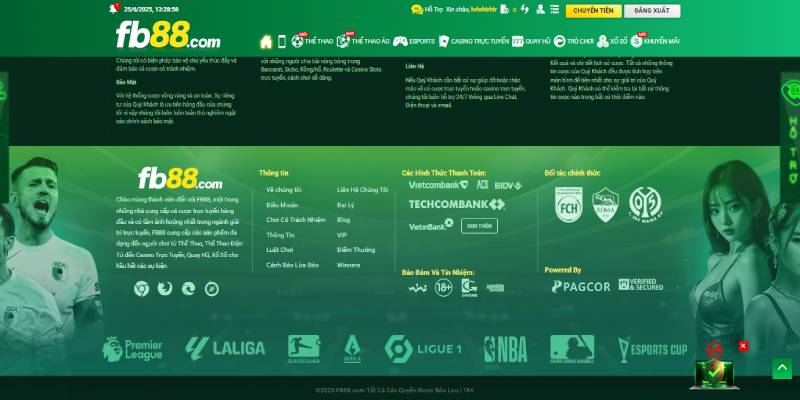Click the VietinBank logo
800x400 pixels.
(x=431, y=225)
